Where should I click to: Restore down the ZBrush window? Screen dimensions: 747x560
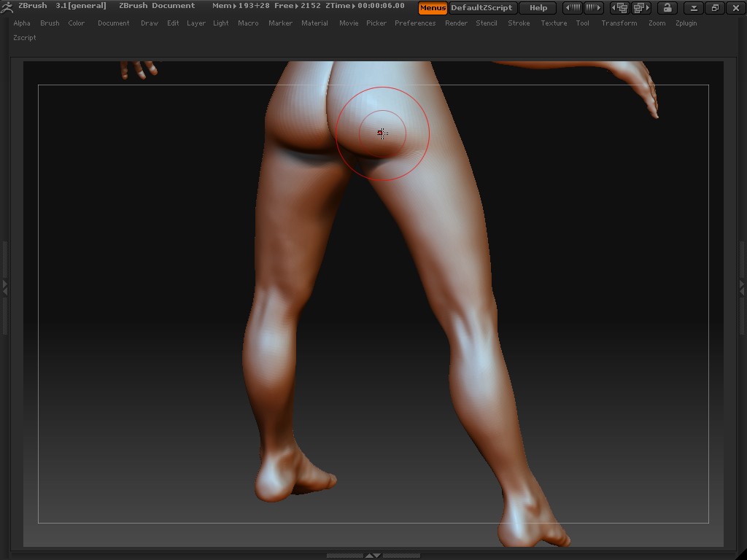(715, 7)
